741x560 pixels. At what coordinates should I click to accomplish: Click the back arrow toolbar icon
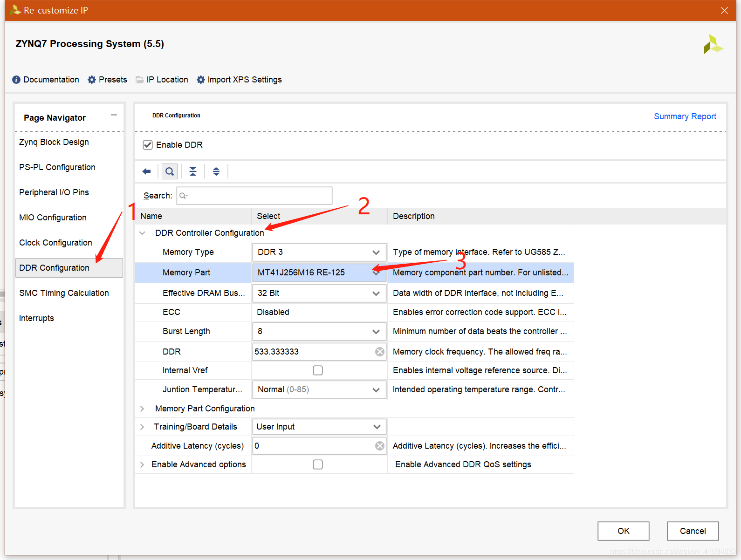tap(147, 171)
